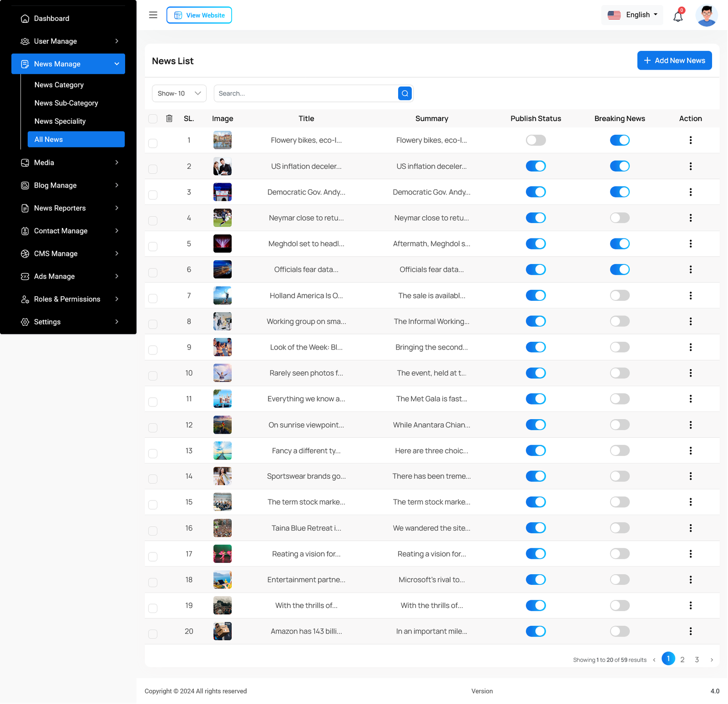Turn on breaking news for Neymar article
The height and width of the screenshot is (704, 728).
pos(619,218)
